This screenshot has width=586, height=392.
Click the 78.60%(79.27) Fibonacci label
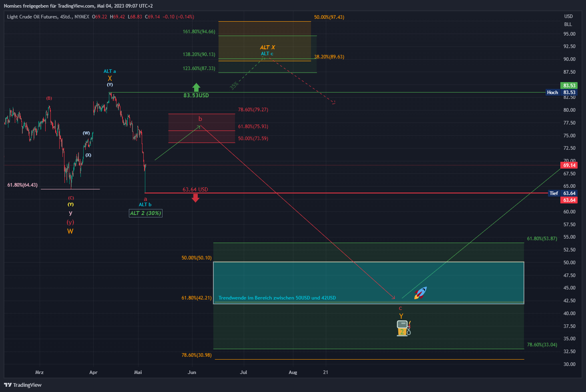(253, 110)
